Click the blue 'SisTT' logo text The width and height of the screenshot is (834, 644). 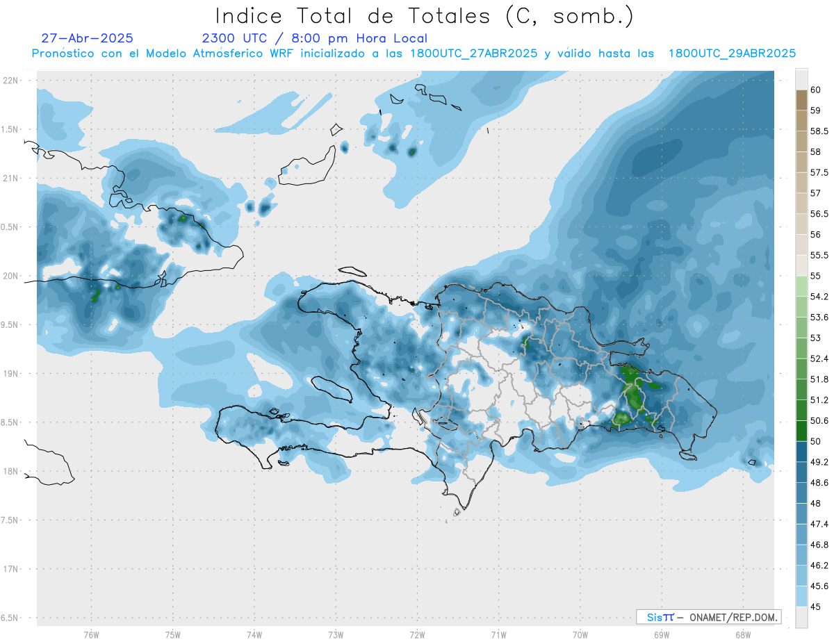(660, 617)
